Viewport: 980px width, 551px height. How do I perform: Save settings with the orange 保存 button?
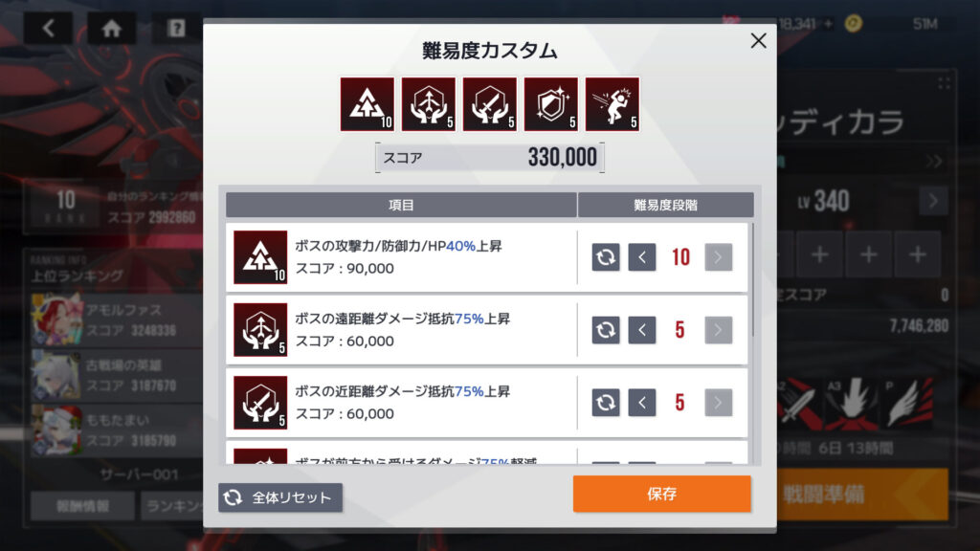(662, 494)
